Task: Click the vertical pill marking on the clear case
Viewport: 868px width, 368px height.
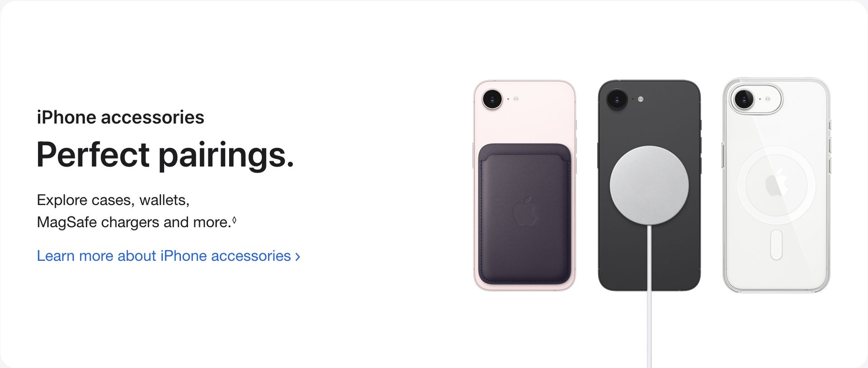Action: pos(776,244)
